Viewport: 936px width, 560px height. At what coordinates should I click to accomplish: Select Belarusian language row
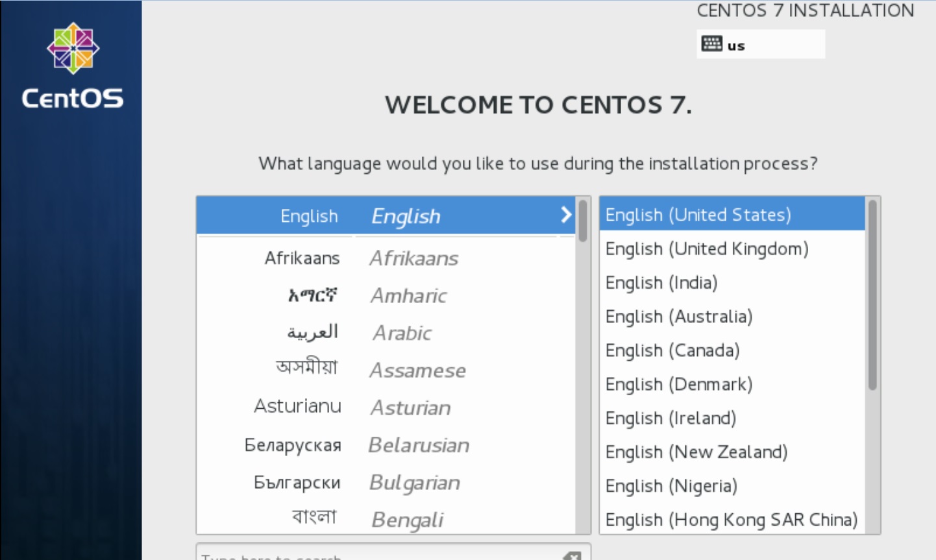pyautogui.click(x=386, y=445)
